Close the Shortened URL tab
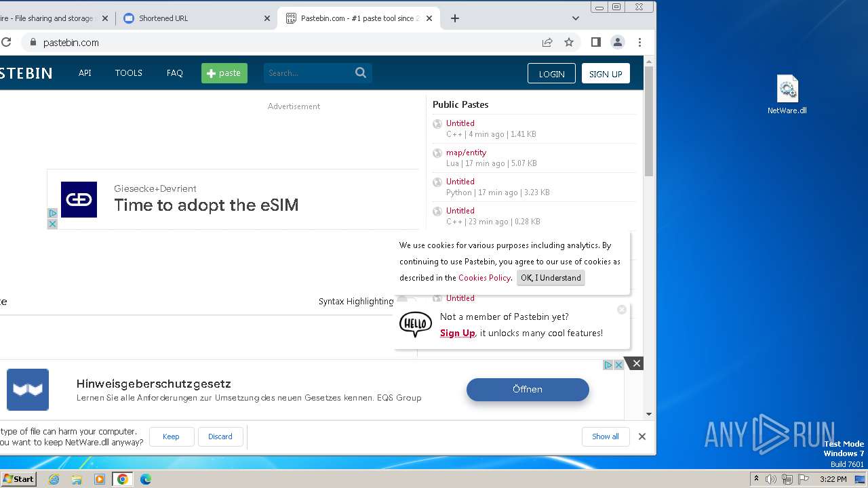The height and width of the screenshot is (488, 868). pyautogui.click(x=267, y=18)
